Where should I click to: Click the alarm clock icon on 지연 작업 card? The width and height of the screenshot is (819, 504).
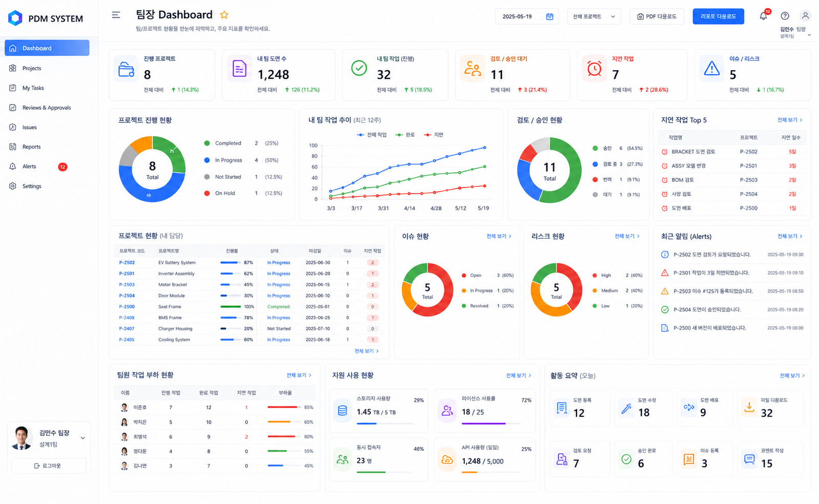tap(594, 68)
